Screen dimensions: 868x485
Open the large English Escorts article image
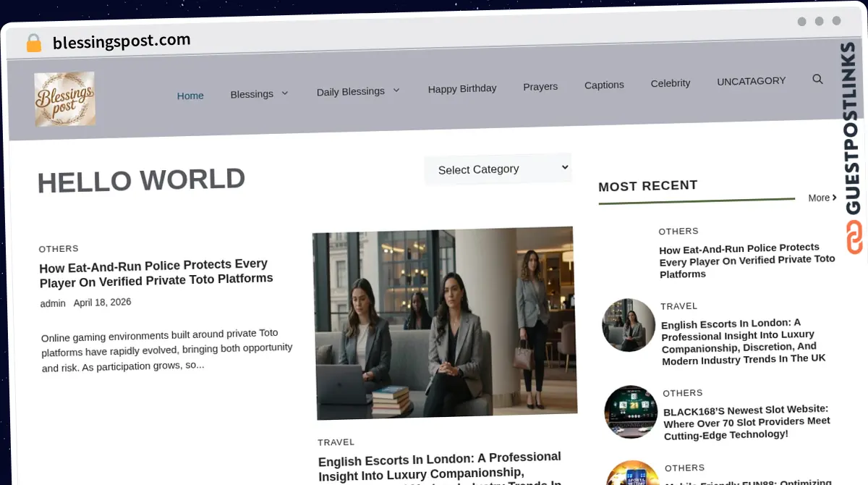coord(446,324)
